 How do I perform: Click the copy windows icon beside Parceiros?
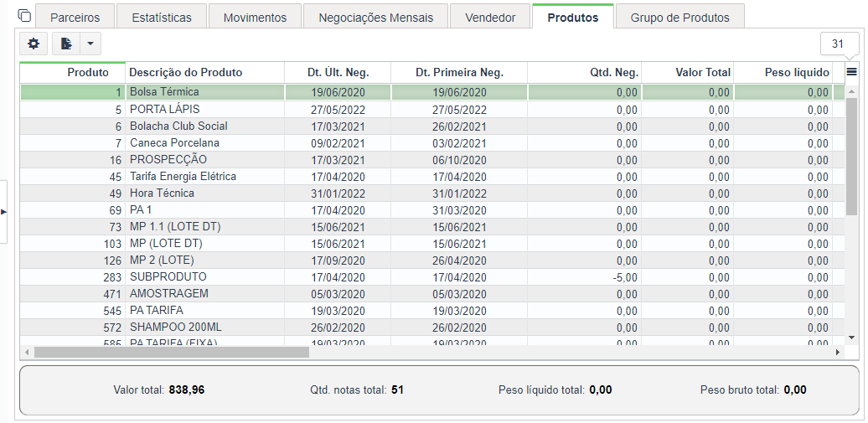point(24,15)
